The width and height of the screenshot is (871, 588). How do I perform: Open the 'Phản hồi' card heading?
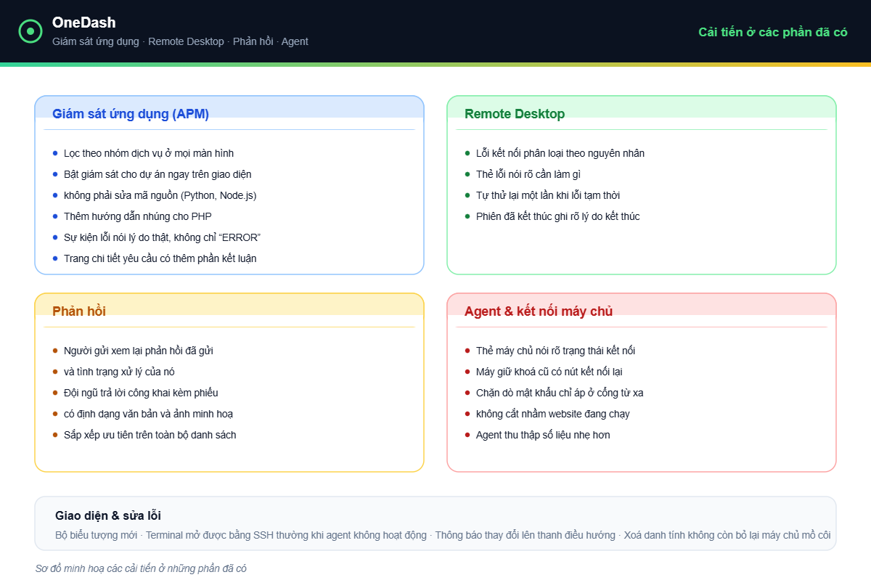click(79, 311)
